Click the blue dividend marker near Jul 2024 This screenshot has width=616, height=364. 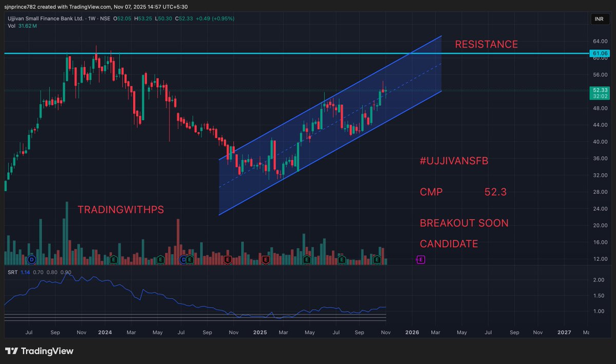[x=183, y=260]
